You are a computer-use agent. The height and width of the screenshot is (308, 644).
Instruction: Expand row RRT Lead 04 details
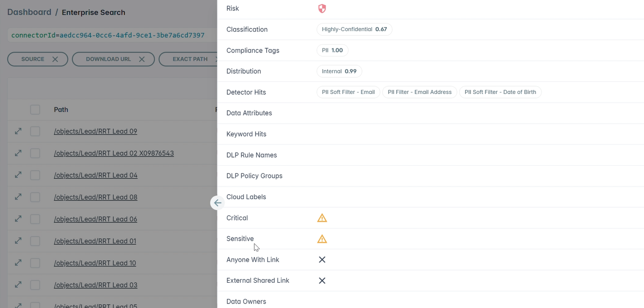coord(18,175)
